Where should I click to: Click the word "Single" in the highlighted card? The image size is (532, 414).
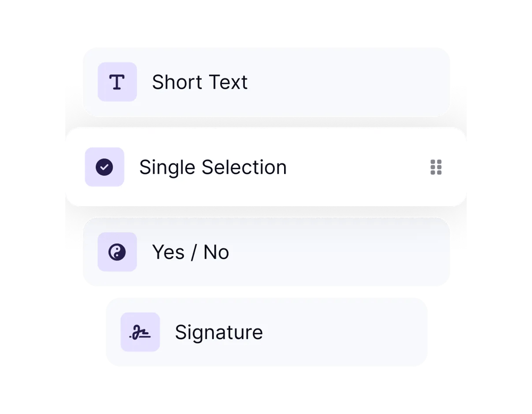click(168, 167)
